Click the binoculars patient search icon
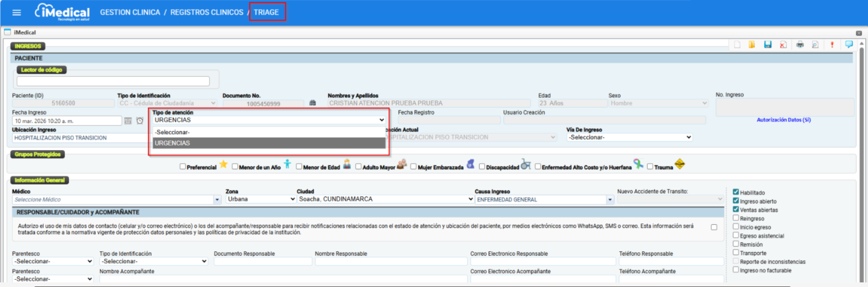 pyautogui.click(x=313, y=103)
